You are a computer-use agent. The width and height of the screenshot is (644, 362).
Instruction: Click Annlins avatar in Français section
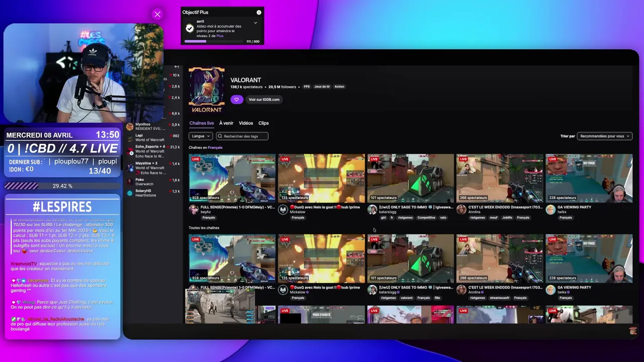[x=461, y=210]
